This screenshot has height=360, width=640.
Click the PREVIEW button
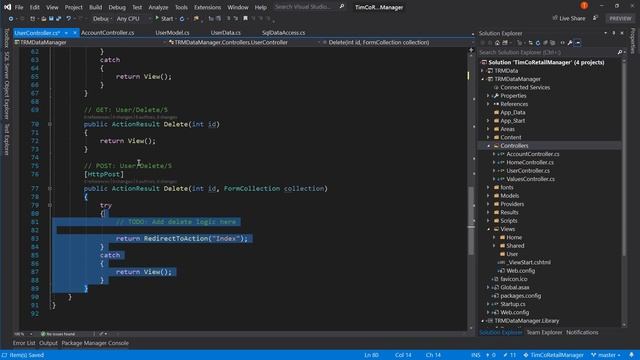(620, 18)
